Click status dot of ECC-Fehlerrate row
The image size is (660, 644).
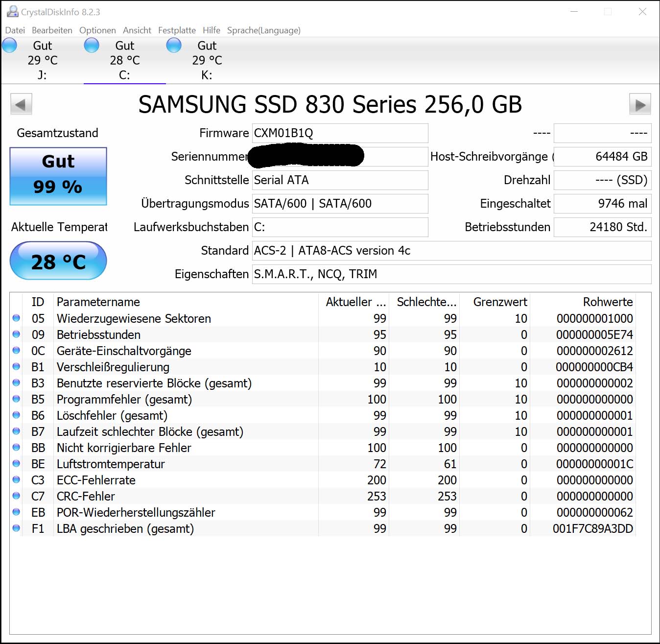(x=16, y=480)
